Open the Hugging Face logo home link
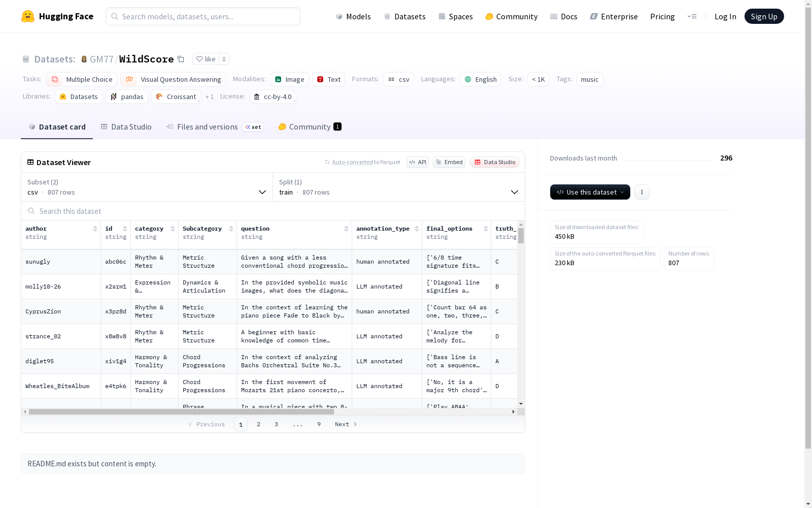Image resolution: width=812 pixels, height=508 pixels. (57, 16)
